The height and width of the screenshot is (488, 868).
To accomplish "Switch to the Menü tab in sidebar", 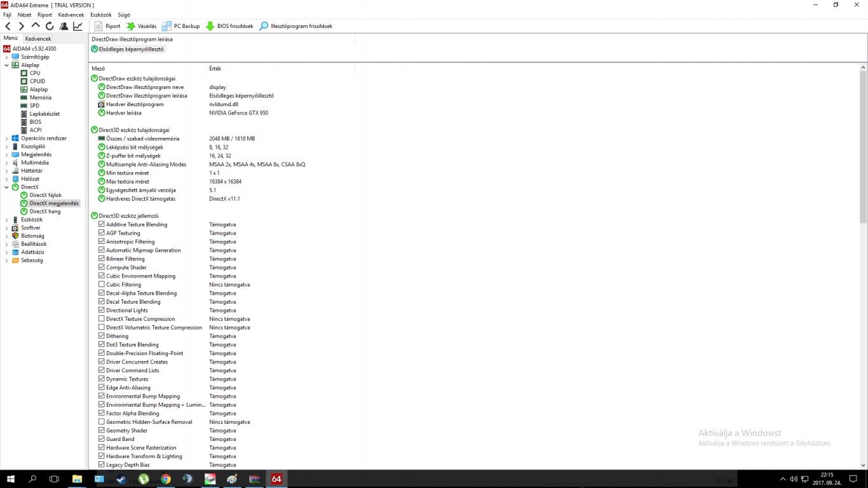I will point(11,38).
